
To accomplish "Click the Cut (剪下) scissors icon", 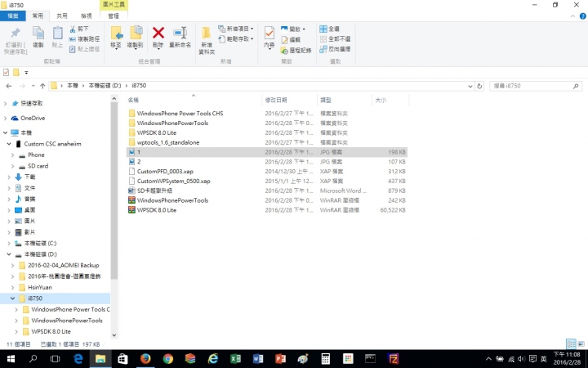I will 73,29.
